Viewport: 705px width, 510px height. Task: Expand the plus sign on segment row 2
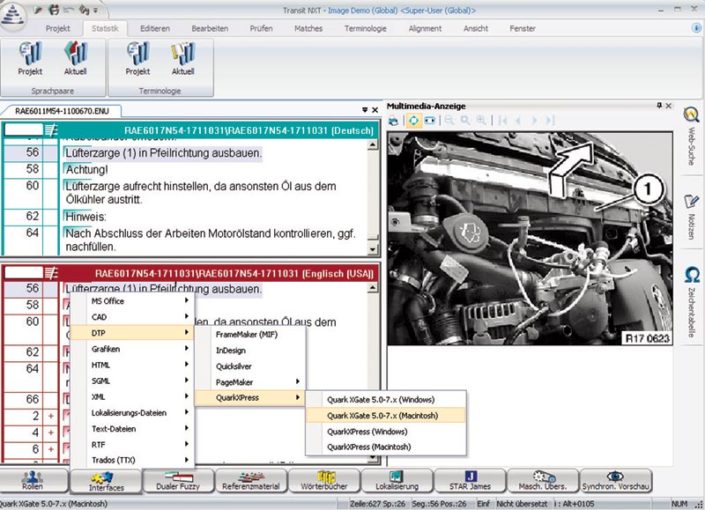[x=50, y=415]
